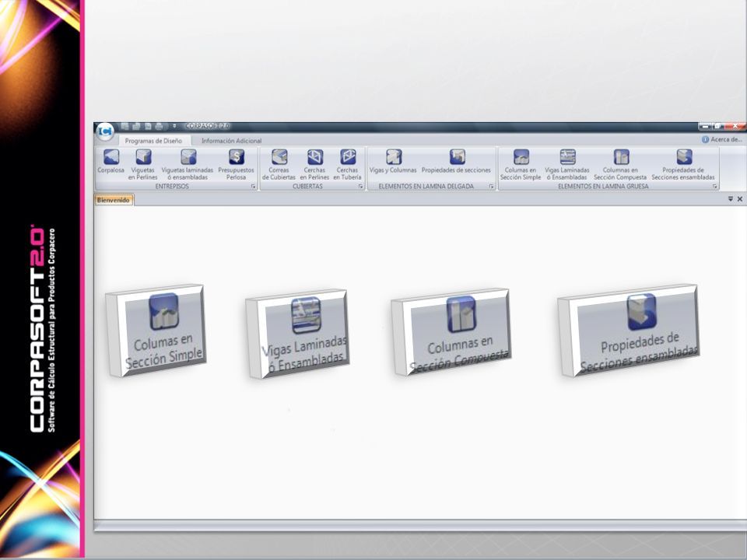
Task: Click large 3D tile Vigas Laminadas ó Ensambladas
Action: click(x=298, y=334)
